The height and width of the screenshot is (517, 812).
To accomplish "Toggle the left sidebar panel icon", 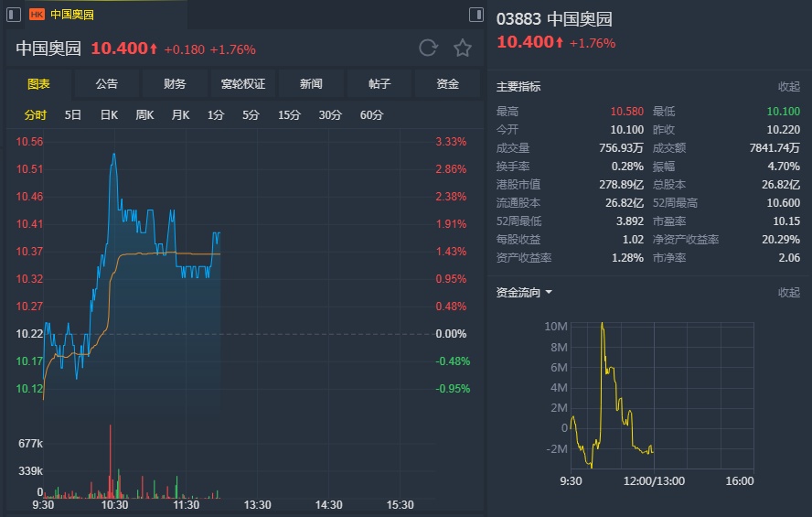I will (x=14, y=15).
